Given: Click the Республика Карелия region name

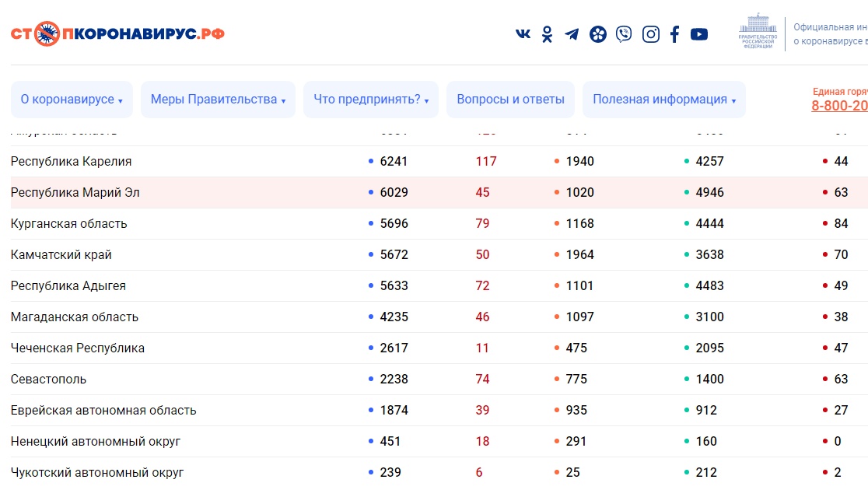Looking at the screenshot, I should pyautogui.click(x=71, y=161).
